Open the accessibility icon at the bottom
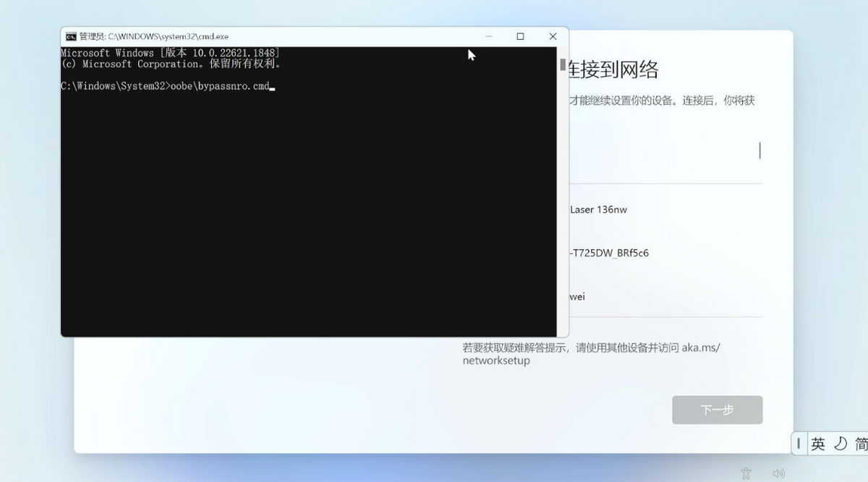Image resolution: width=868 pixels, height=482 pixels. pyautogui.click(x=746, y=473)
